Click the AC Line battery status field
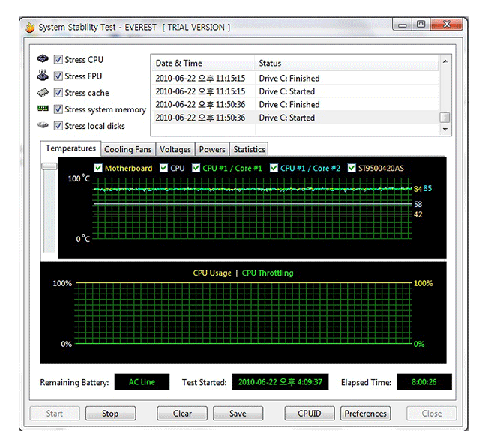 click(x=142, y=382)
